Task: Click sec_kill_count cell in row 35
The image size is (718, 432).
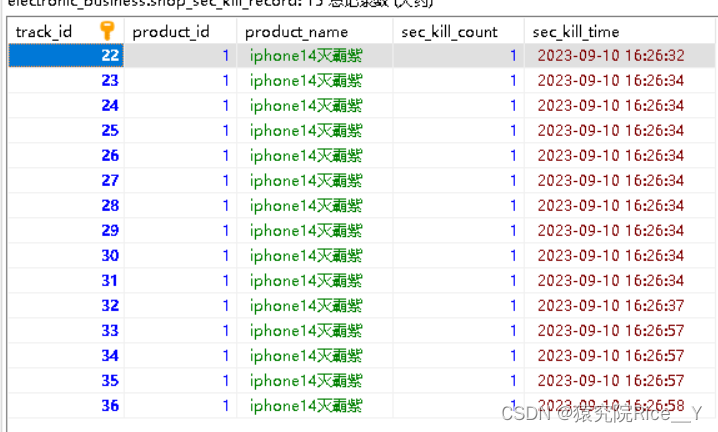Action: [x=458, y=380]
